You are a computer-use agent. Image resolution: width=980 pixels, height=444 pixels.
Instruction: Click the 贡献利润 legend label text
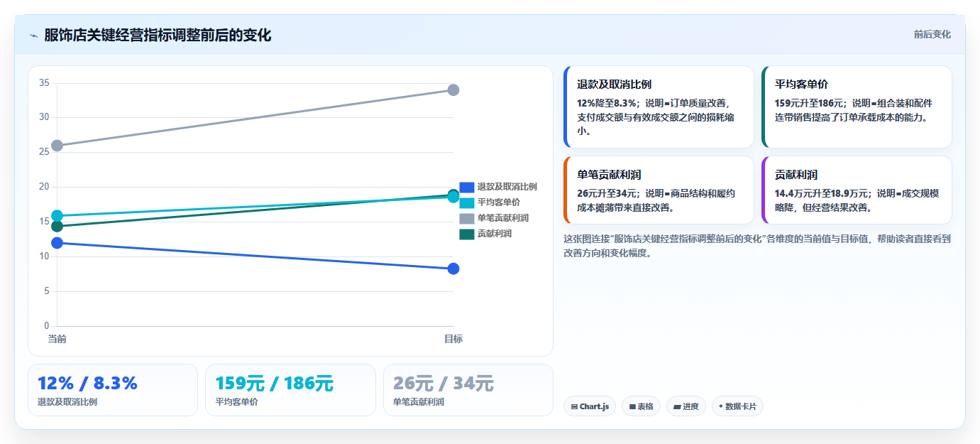494,234
